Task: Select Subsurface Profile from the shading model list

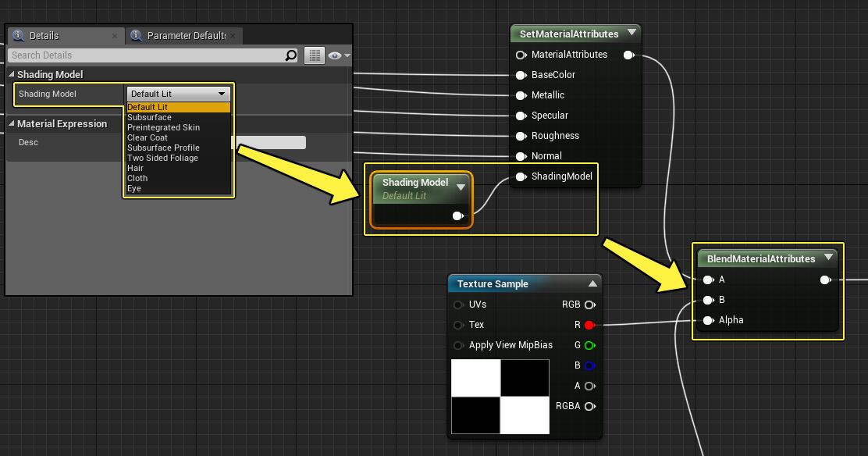Action: click(162, 148)
